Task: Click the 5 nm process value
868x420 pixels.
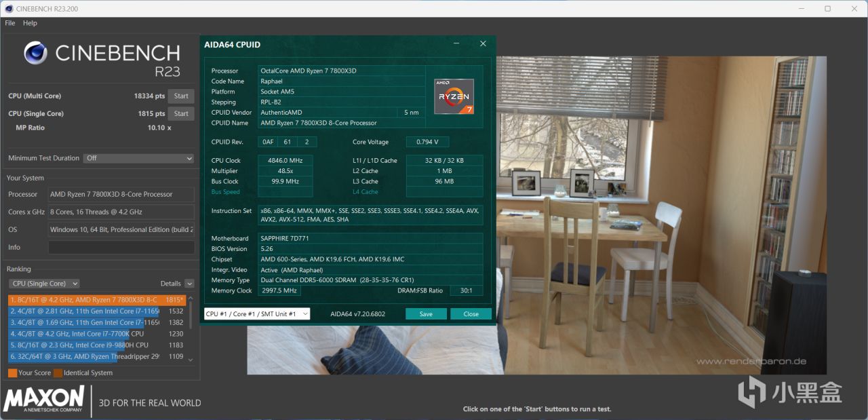Action: point(412,112)
